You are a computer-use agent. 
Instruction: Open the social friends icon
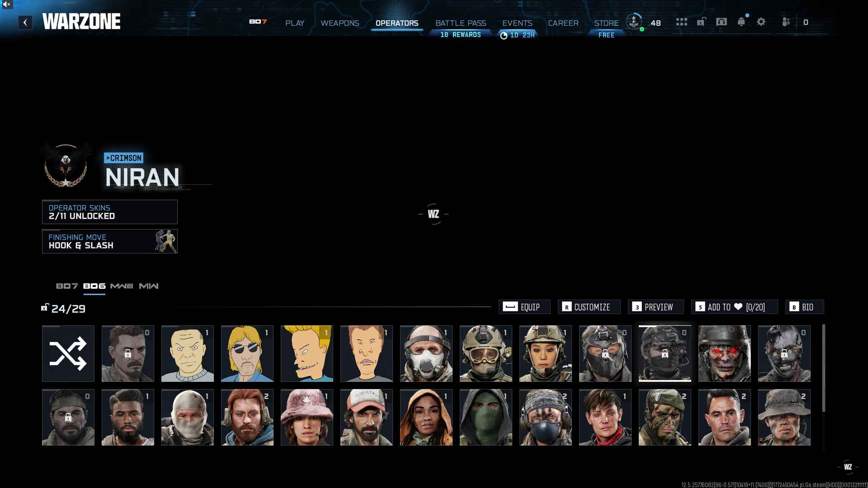point(786,22)
